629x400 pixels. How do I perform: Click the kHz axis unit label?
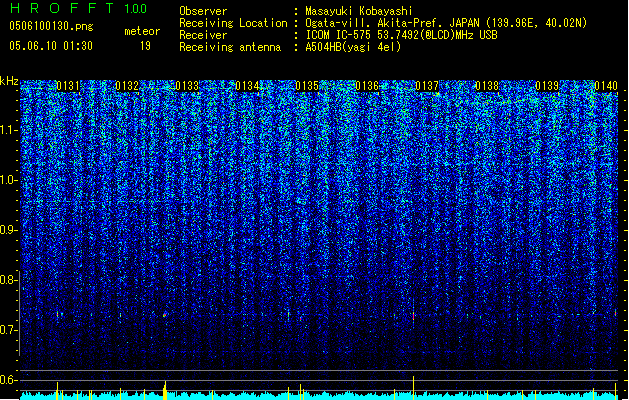coord(9,81)
